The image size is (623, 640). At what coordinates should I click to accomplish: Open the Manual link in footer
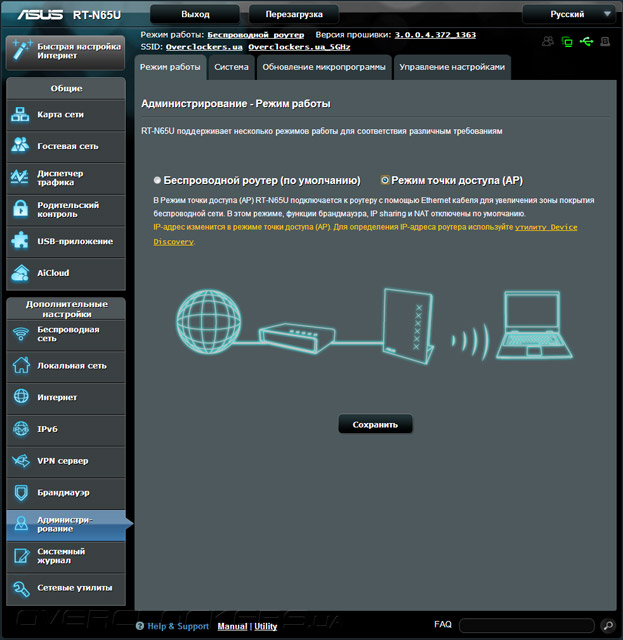tap(232, 626)
